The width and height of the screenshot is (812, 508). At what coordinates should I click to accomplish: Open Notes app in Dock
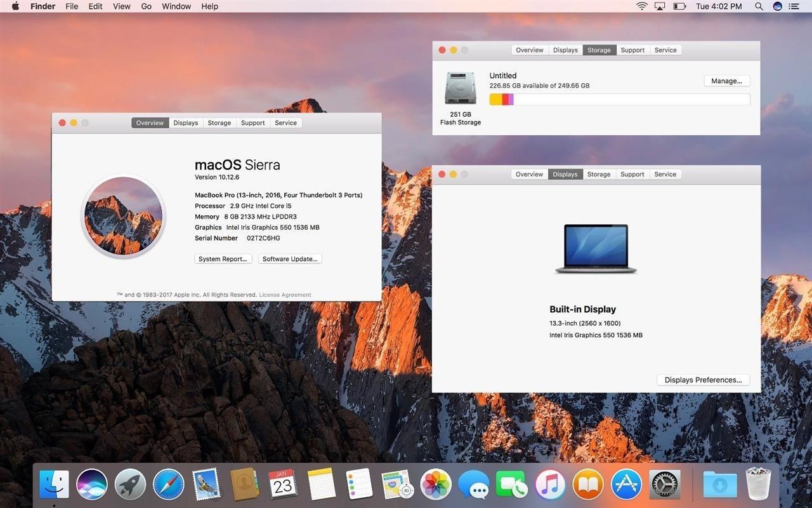click(322, 485)
